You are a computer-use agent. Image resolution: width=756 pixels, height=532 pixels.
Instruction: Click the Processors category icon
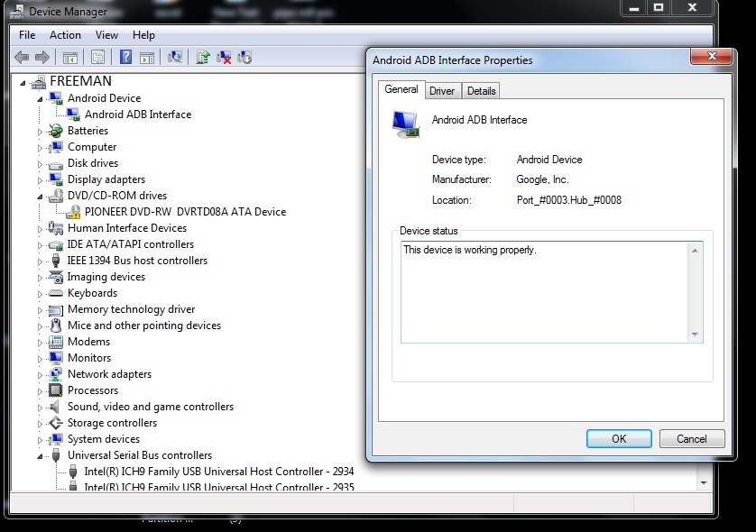tap(56, 390)
